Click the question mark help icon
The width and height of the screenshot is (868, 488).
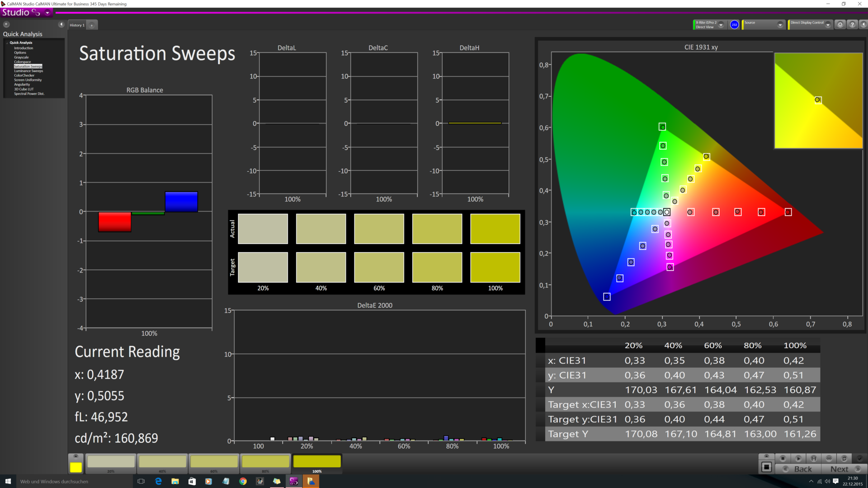click(x=852, y=25)
